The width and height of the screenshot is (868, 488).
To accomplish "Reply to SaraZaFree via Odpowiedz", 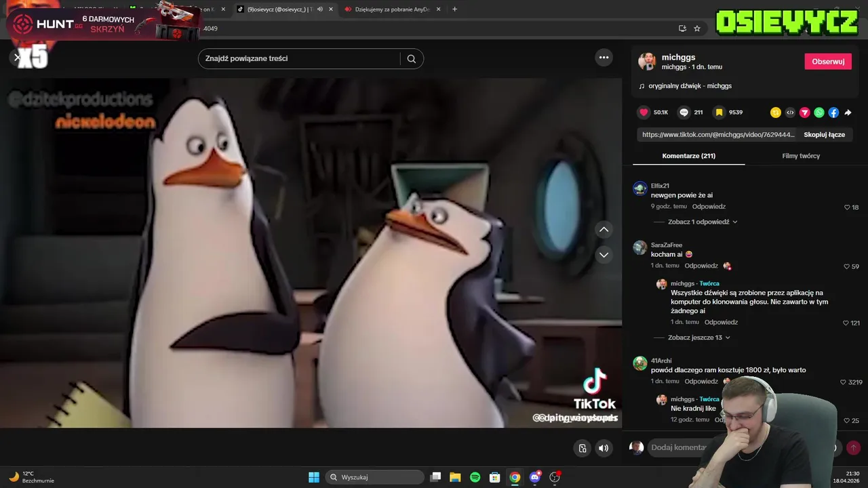I will [701, 266].
